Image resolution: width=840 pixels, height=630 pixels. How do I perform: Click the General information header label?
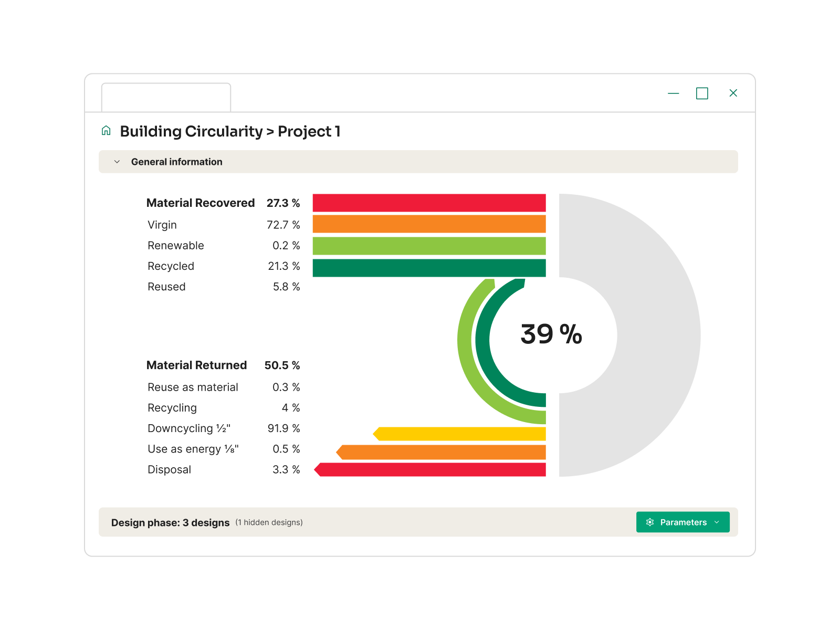[177, 162]
